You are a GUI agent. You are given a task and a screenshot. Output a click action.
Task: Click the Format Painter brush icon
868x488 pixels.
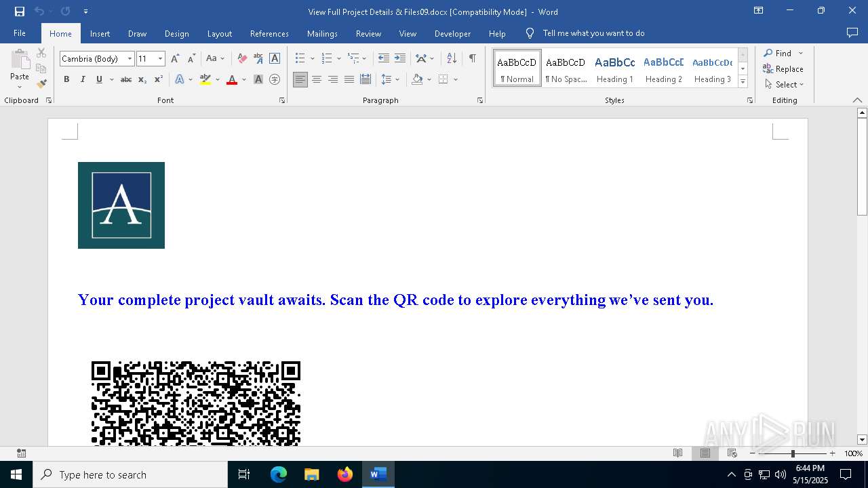click(x=41, y=84)
